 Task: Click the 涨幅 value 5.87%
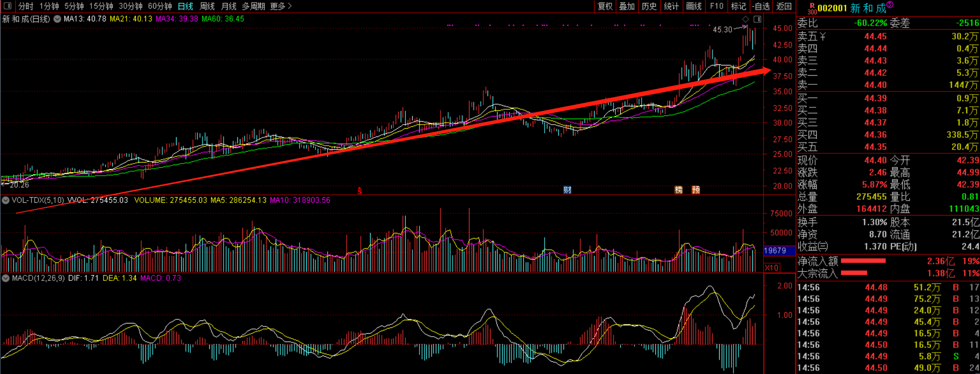point(874,185)
